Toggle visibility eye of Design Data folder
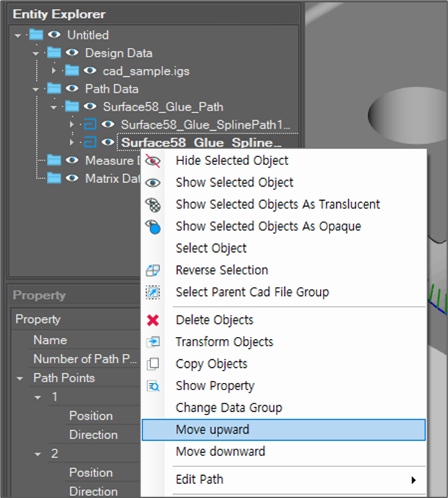The height and width of the screenshot is (498, 448). [x=73, y=53]
